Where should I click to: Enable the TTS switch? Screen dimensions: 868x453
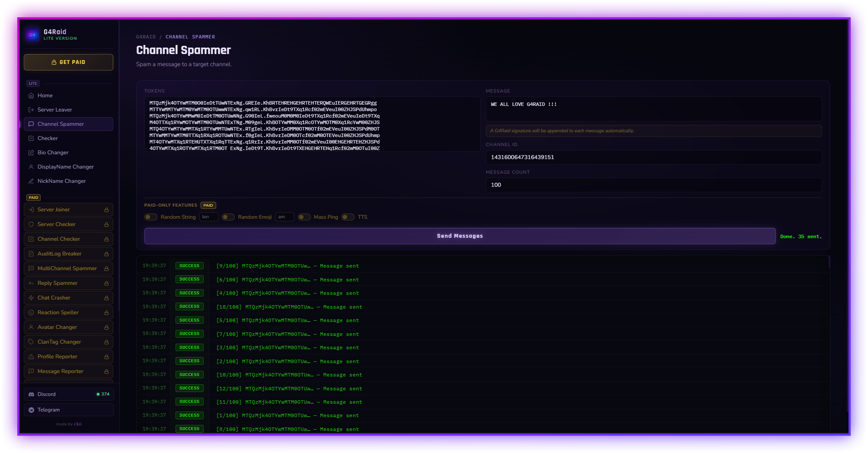pyautogui.click(x=348, y=217)
